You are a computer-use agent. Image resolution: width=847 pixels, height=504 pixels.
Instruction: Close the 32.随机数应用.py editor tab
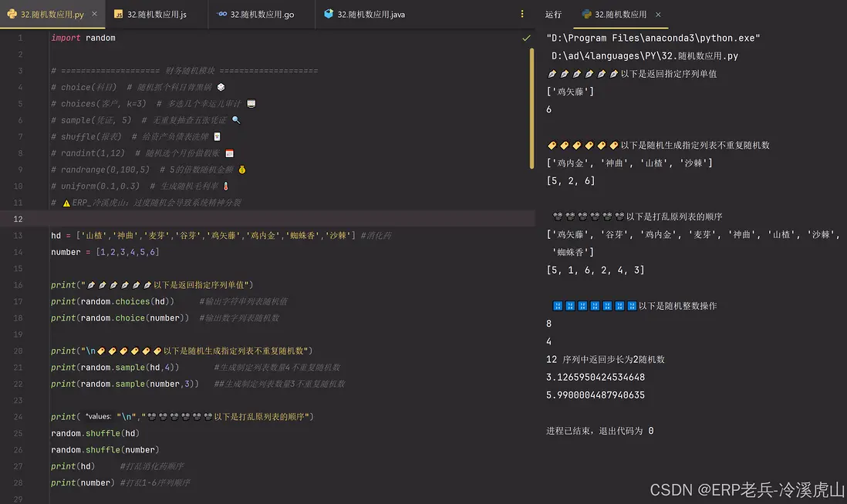[x=94, y=15]
